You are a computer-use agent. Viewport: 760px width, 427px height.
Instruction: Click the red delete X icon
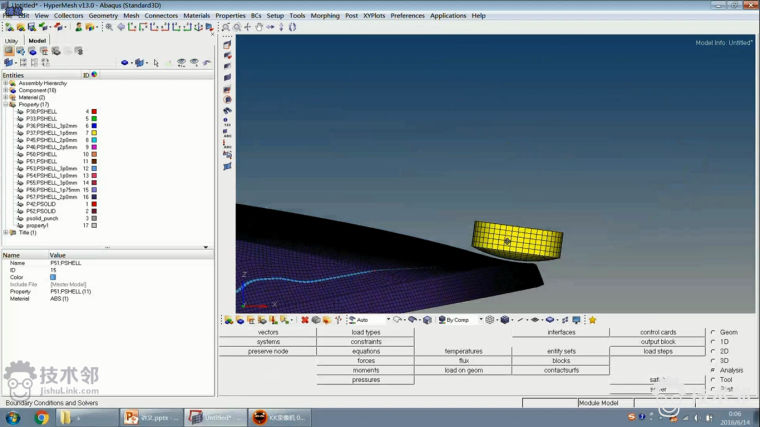(x=305, y=320)
